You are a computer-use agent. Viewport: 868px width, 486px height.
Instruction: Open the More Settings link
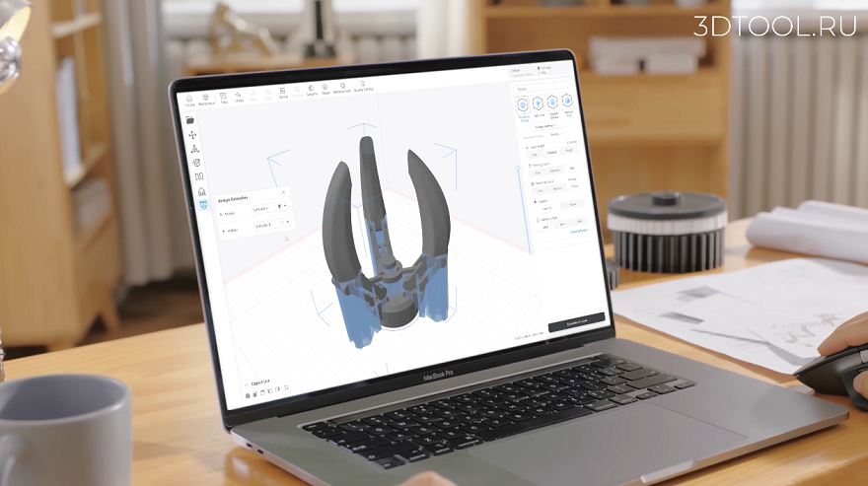pyautogui.click(x=579, y=231)
